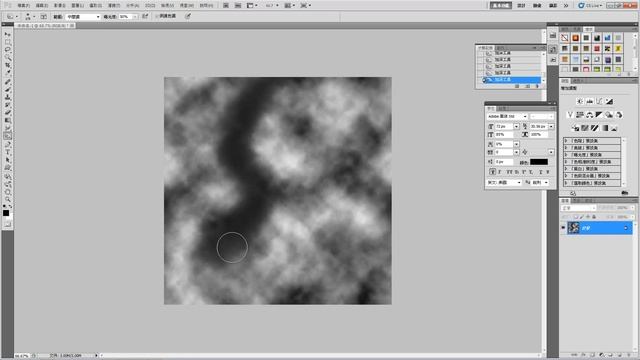This screenshot has width=640, height=360.
Task: Create new snapshot in History panel
Action: click(x=527, y=86)
